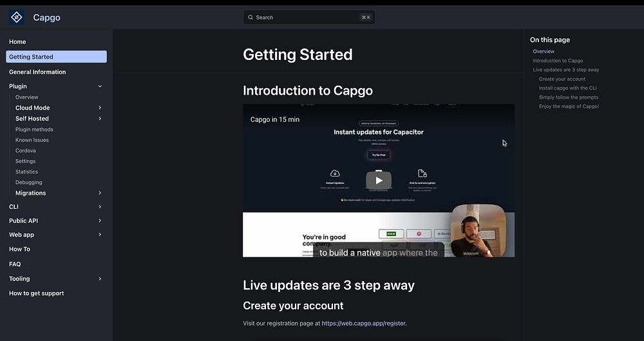
Task: Follow the web.capgo.app/register link
Action: point(363,324)
